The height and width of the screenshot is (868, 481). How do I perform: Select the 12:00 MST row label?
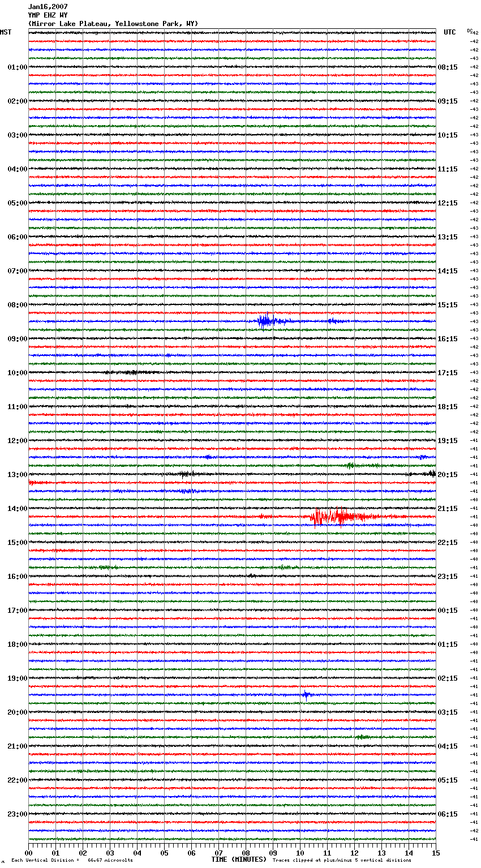point(18,441)
